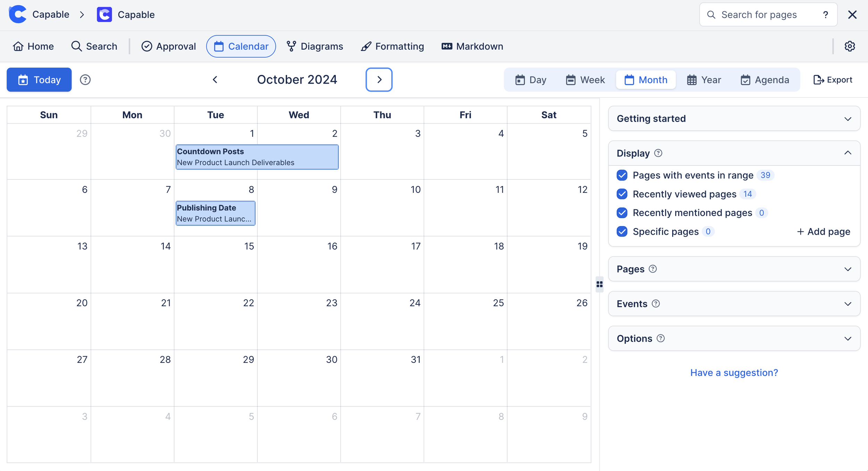Expand the Events section
Screen dimensions: 868x471
pyautogui.click(x=734, y=303)
